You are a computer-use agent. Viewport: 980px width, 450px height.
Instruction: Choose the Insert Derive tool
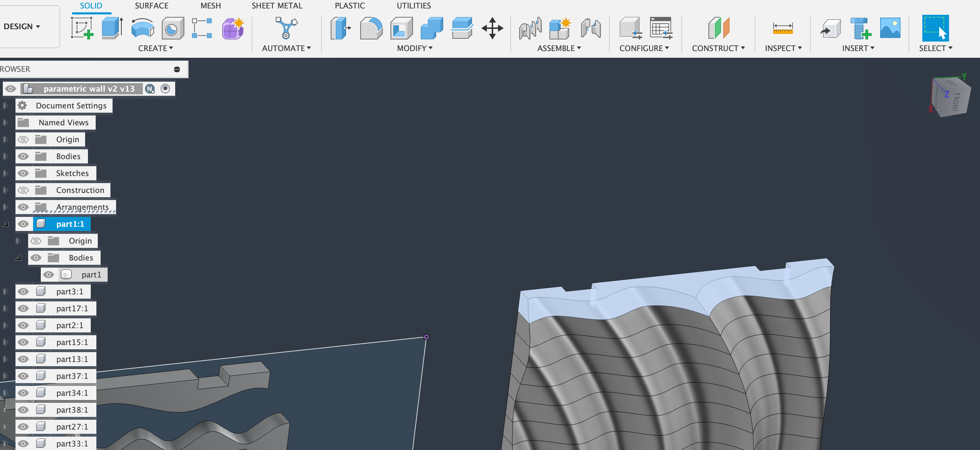pos(830,28)
